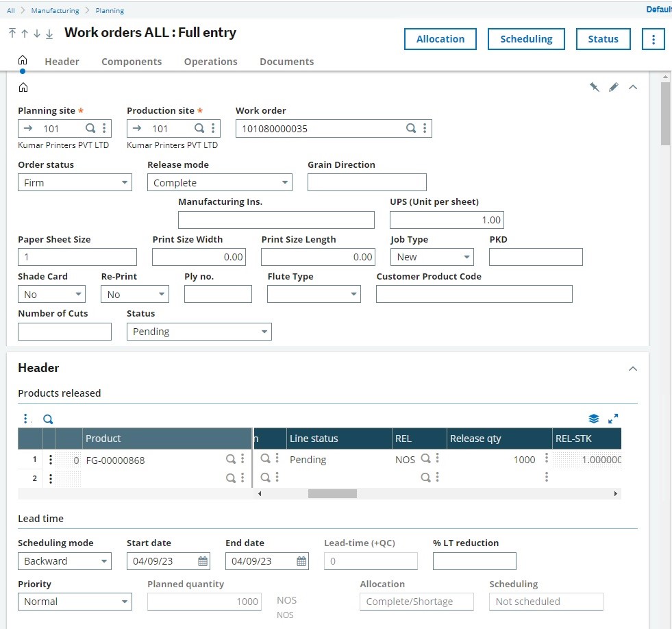Image resolution: width=672 pixels, height=629 pixels.
Task: Click the Customer Product Code field
Action: (x=473, y=295)
